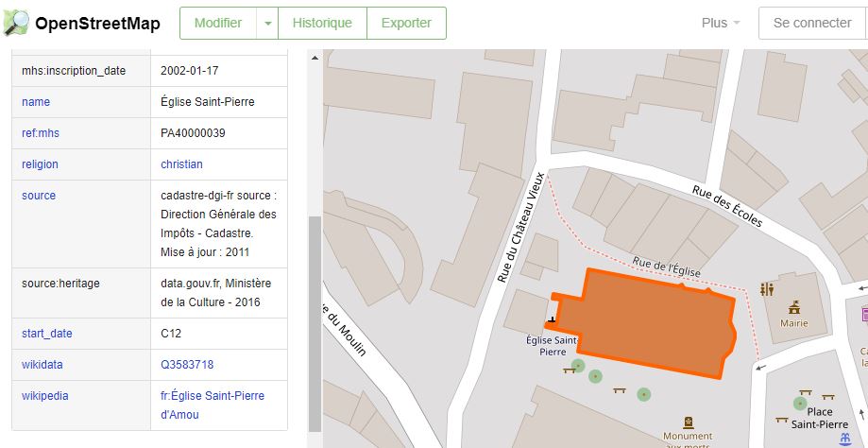Click the church cross icon on map
The height and width of the screenshot is (448, 868).
click(552, 319)
